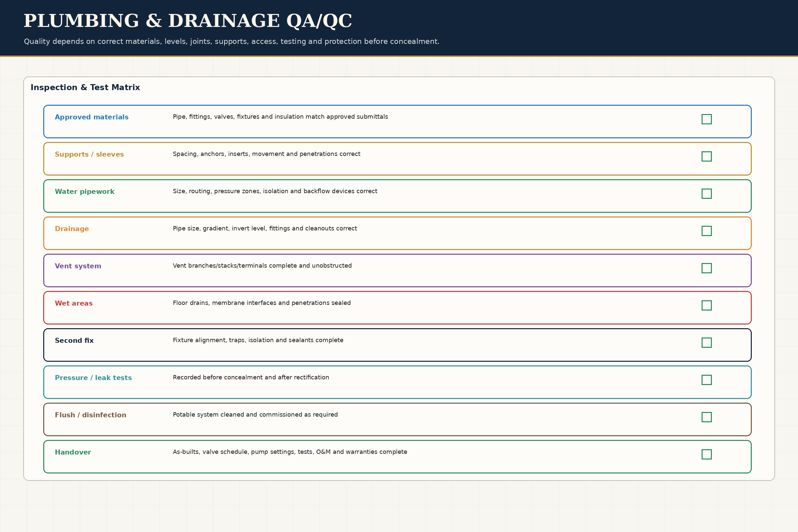Select the 'Approved materials' row label
The image size is (798, 532).
[x=92, y=117]
